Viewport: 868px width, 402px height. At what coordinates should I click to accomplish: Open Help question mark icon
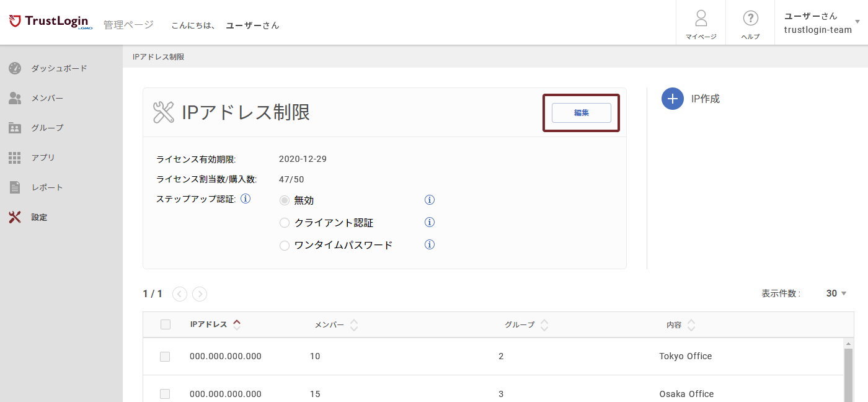pyautogui.click(x=750, y=18)
